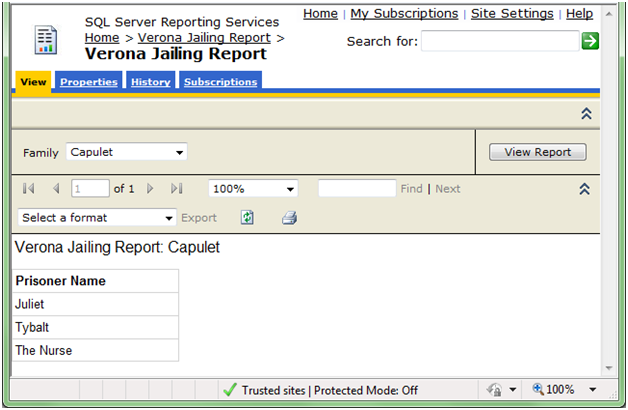Refresh the report

247,217
